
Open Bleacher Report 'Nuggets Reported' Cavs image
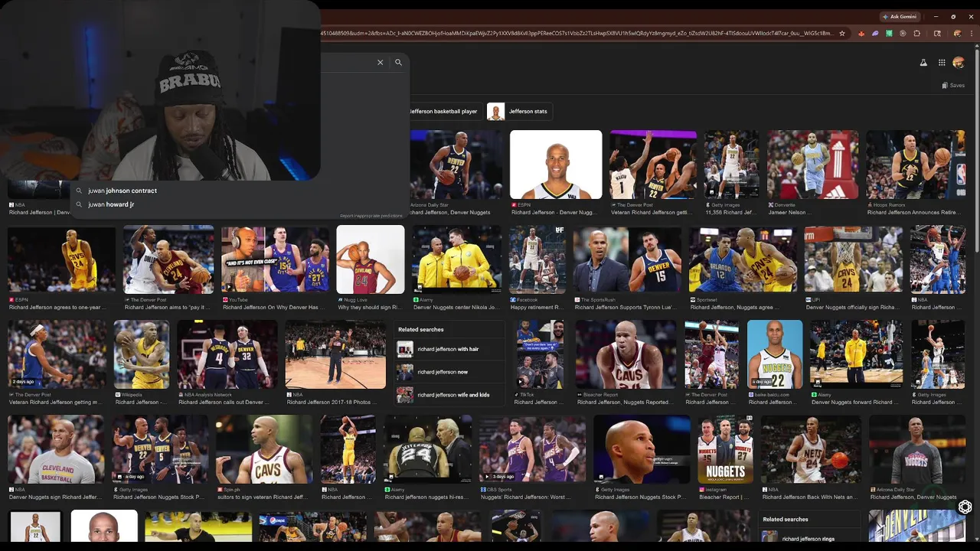[x=626, y=354]
